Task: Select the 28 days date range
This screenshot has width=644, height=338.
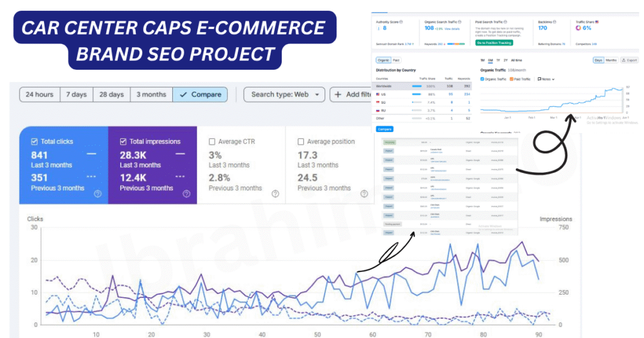Action: (x=112, y=94)
